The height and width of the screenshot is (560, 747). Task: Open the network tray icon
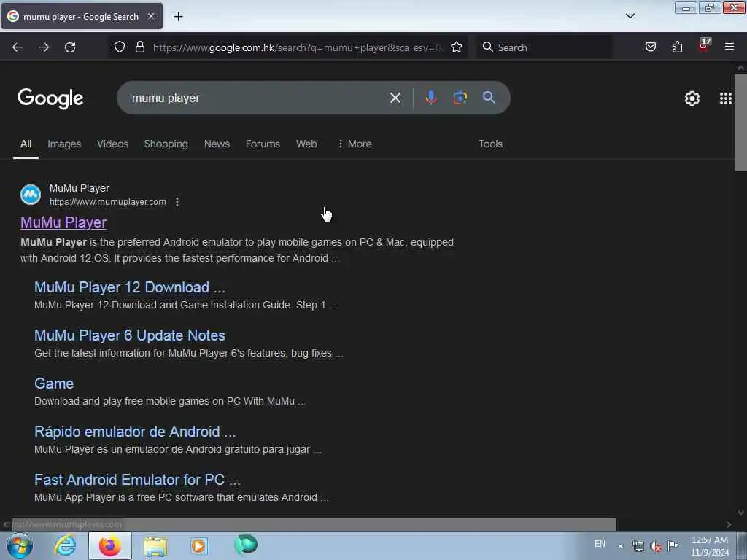[x=638, y=546]
